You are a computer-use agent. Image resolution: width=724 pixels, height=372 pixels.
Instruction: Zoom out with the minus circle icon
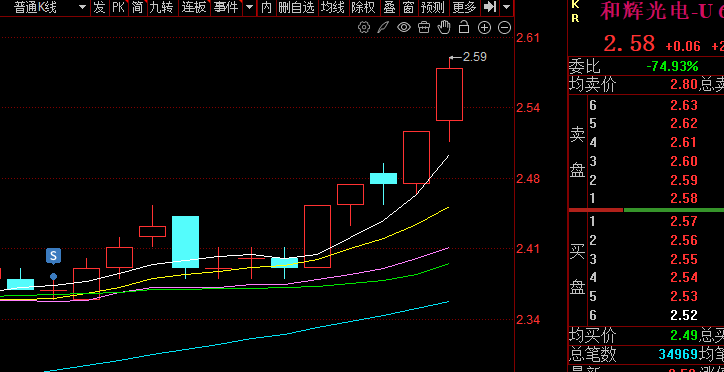pos(504,28)
